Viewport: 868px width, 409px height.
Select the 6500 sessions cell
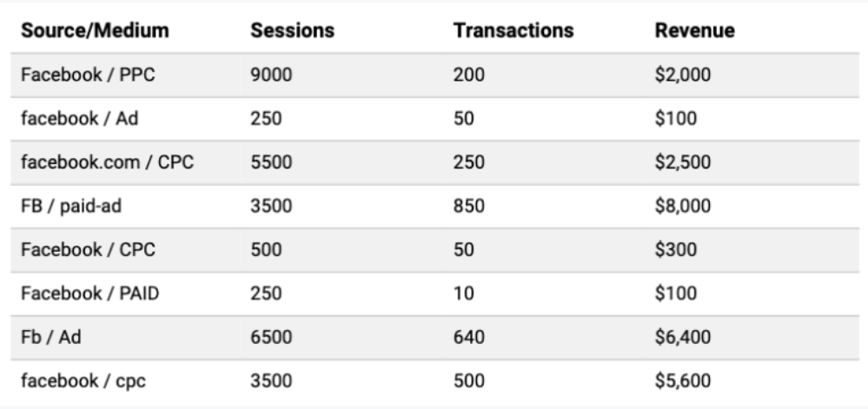tap(271, 338)
